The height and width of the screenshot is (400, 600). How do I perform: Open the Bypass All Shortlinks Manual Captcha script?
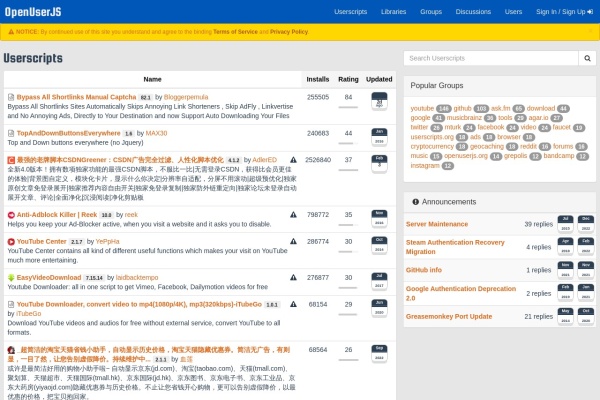[x=76, y=97]
